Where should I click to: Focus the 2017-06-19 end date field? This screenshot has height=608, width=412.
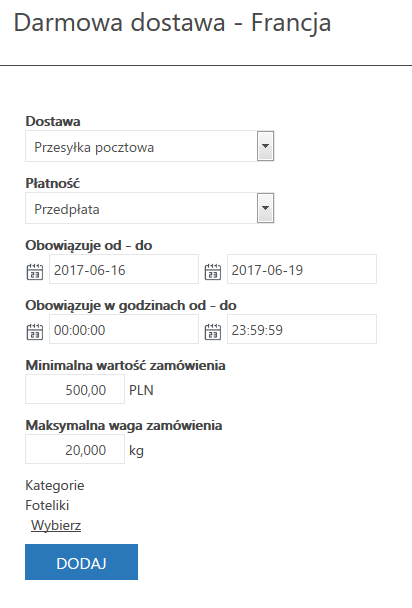pyautogui.click(x=302, y=269)
